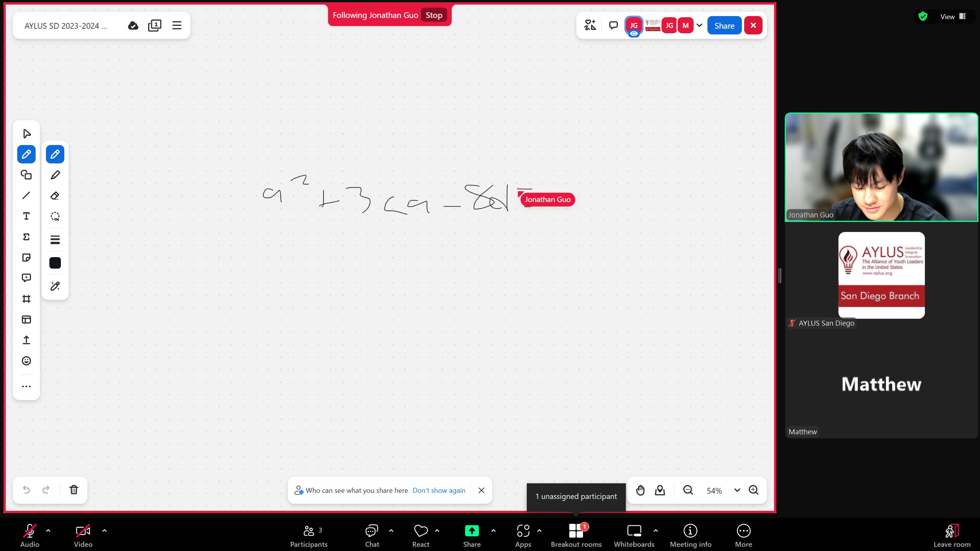Click the straight line tool
This screenshot has height=551, width=980.
tap(26, 196)
